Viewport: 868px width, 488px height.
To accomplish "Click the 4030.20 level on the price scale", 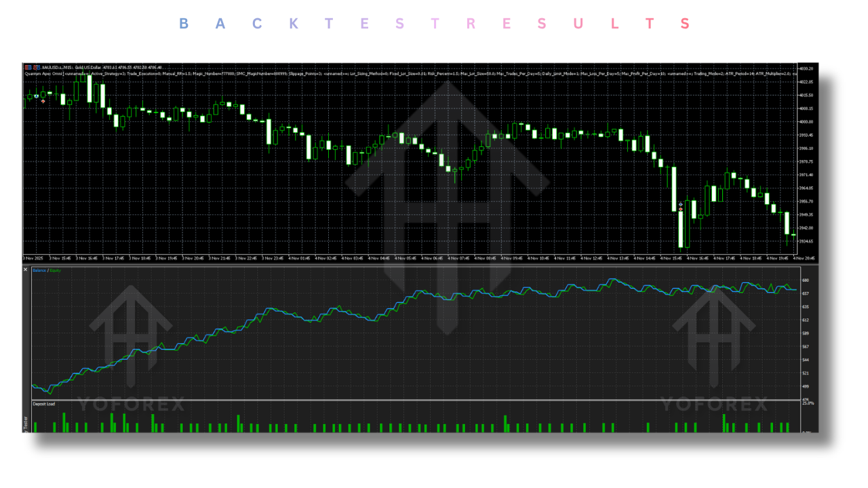I will pos(806,68).
